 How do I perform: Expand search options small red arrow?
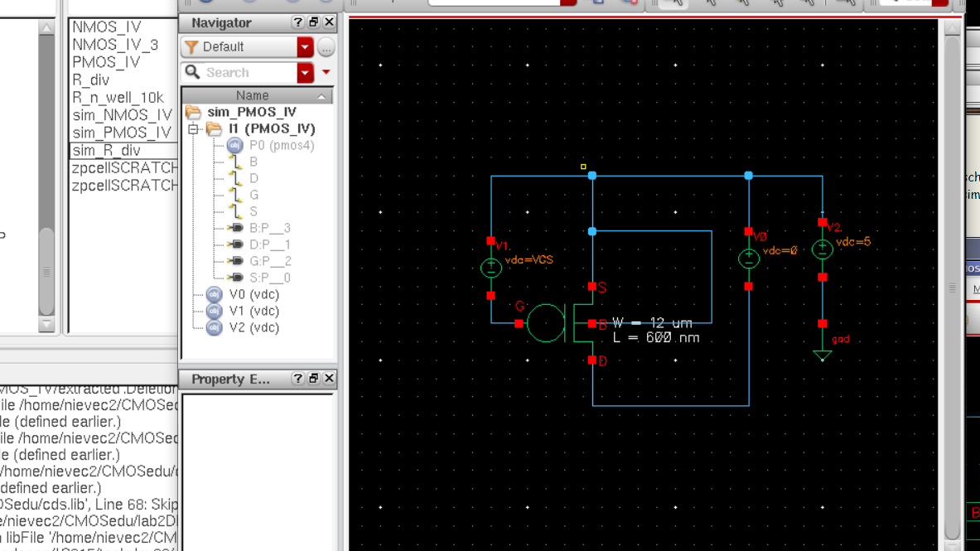coord(326,73)
